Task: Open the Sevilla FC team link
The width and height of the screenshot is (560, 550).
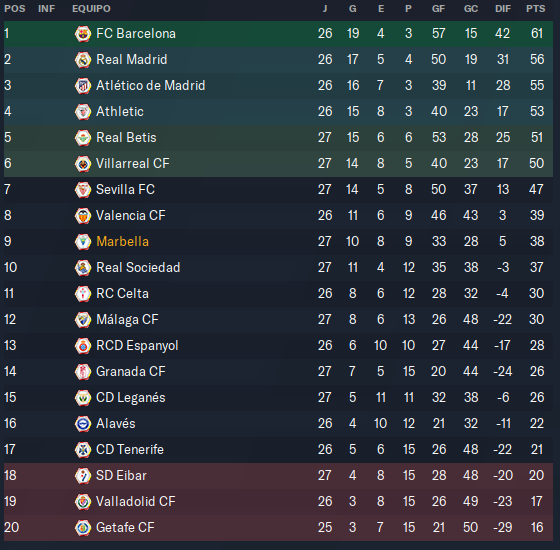Action: [x=125, y=189]
